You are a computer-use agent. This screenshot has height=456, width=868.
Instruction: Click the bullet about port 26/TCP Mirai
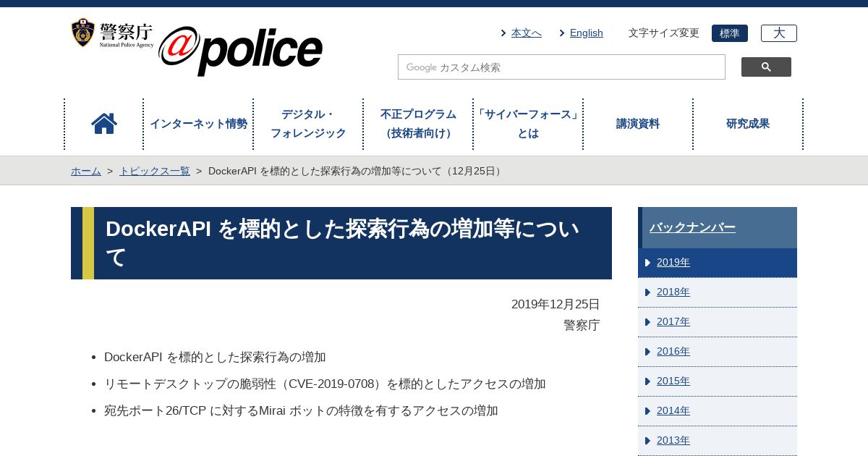(301, 410)
